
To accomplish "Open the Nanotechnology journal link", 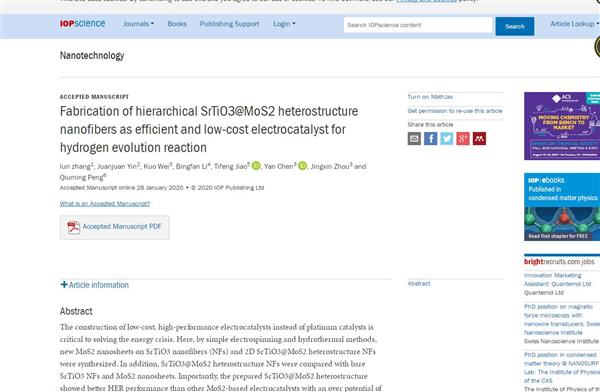I will point(92,56).
